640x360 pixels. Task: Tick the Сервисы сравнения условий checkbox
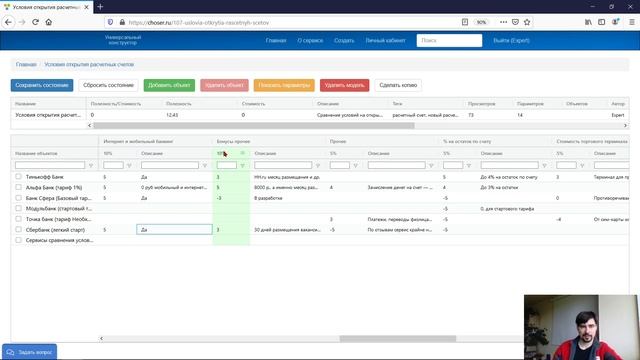point(18,240)
